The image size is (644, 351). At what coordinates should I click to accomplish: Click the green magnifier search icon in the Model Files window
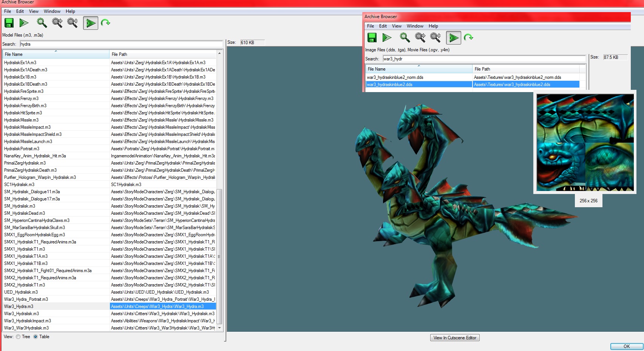click(x=42, y=23)
